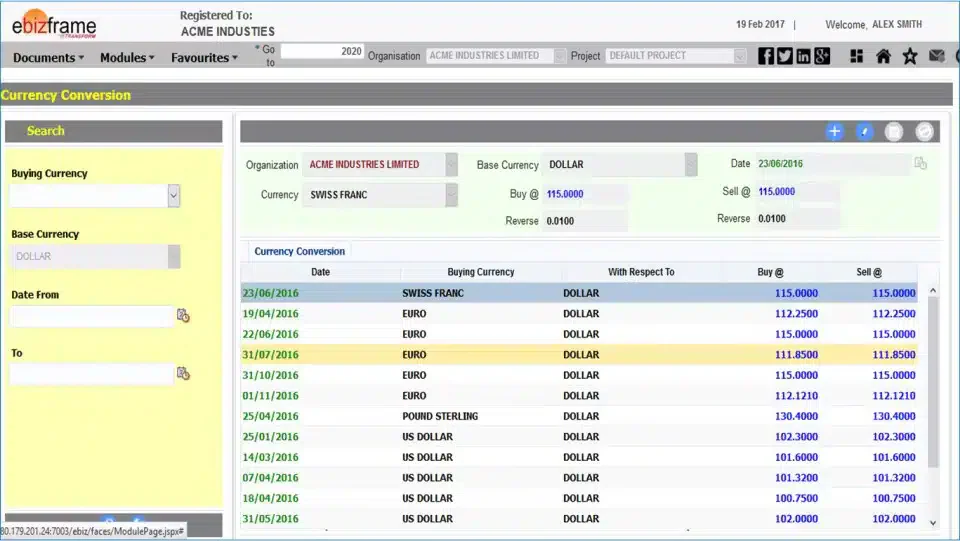This screenshot has width=960, height=541.
Task: Sort by the Buy @ column header
Action: (770, 272)
